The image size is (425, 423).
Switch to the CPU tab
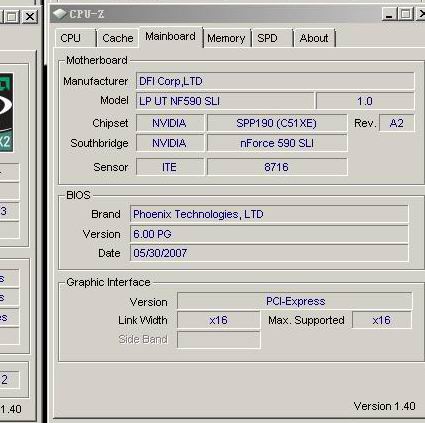click(x=76, y=38)
